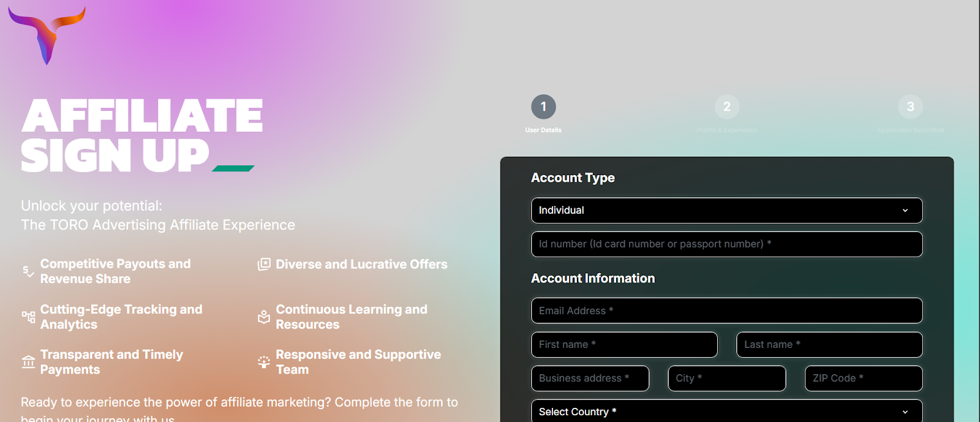Focus the Business address field

click(590, 378)
